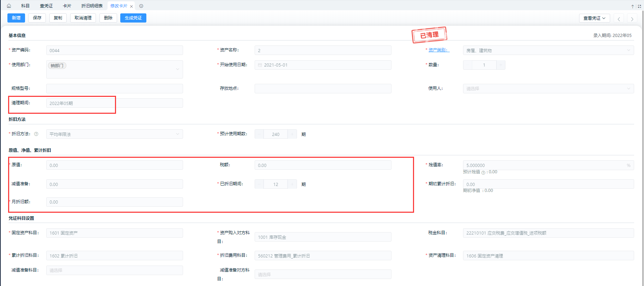Click the calendar icon in 开始使用日期
Image resolution: width=644 pixels, height=286 pixels.
260,65
